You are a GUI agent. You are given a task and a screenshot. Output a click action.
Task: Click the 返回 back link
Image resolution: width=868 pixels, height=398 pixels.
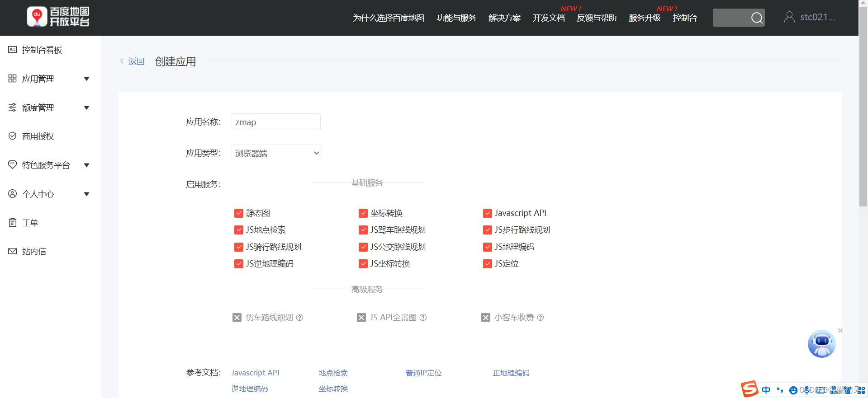tap(136, 61)
